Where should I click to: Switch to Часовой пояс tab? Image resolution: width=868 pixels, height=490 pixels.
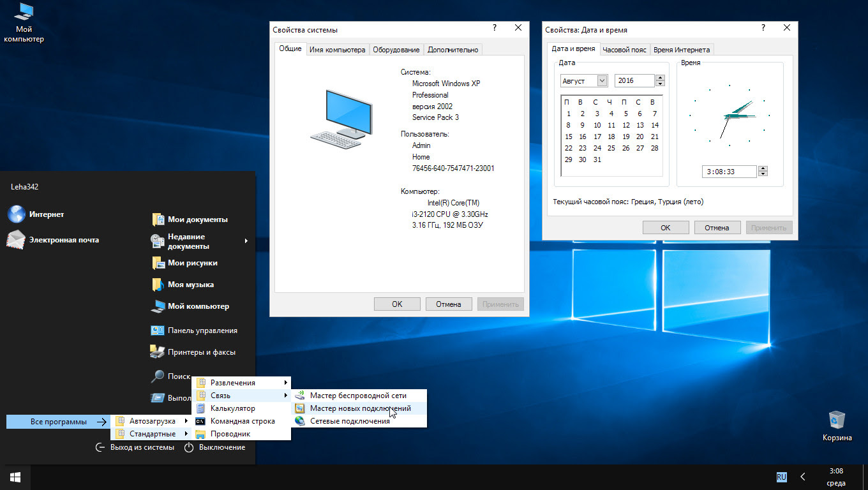coord(625,50)
